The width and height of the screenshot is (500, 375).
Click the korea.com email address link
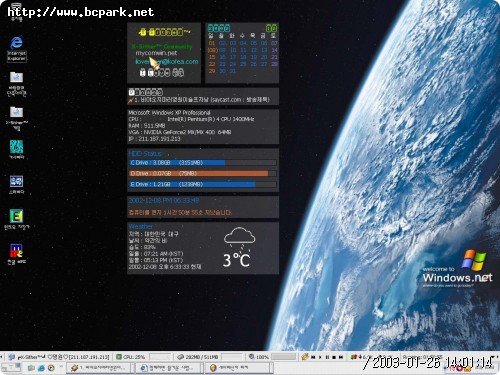tap(167, 62)
